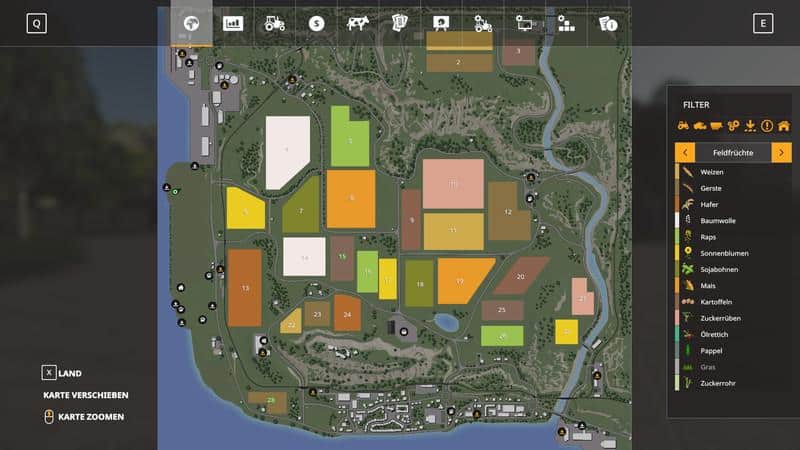Image resolution: width=800 pixels, height=450 pixels.
Task: Open the map overview globe tab
Action: point(191,24)
